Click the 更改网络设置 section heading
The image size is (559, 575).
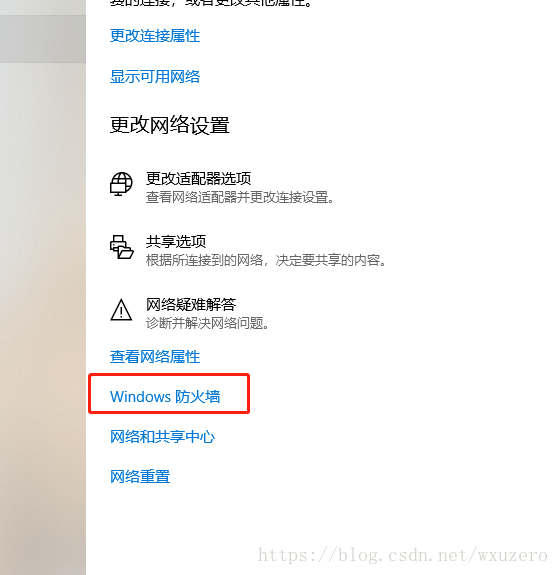tap(169, 125)
